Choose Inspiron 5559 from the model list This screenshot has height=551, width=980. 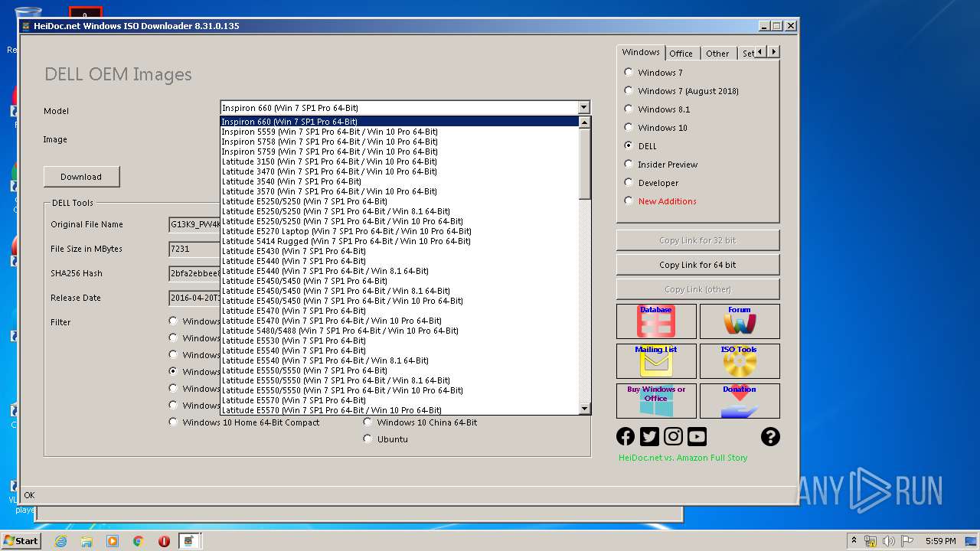point(400,132)
